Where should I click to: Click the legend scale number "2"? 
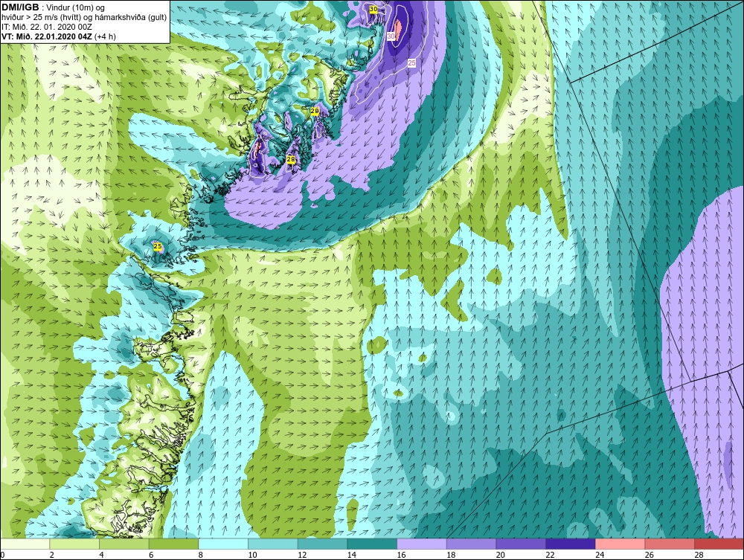click(52, 555)
